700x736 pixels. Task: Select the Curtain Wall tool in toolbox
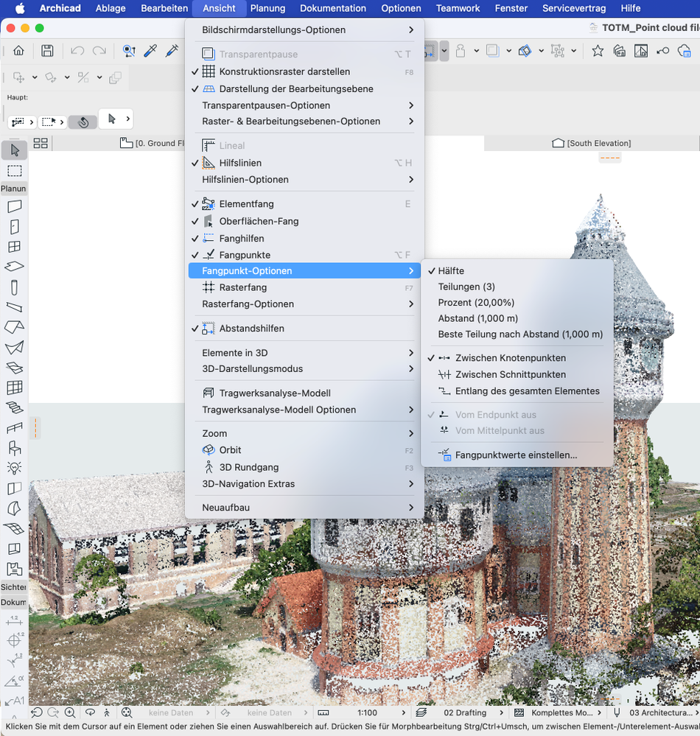pos(14,388)
